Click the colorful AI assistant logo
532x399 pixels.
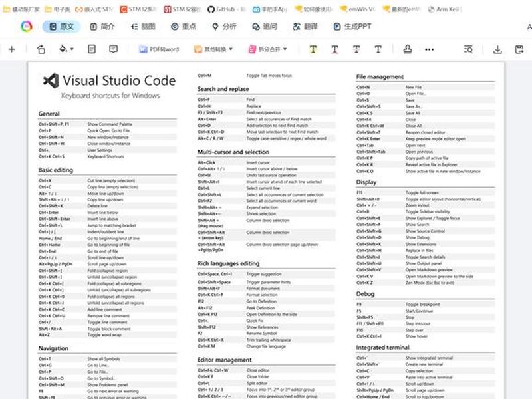27,26
